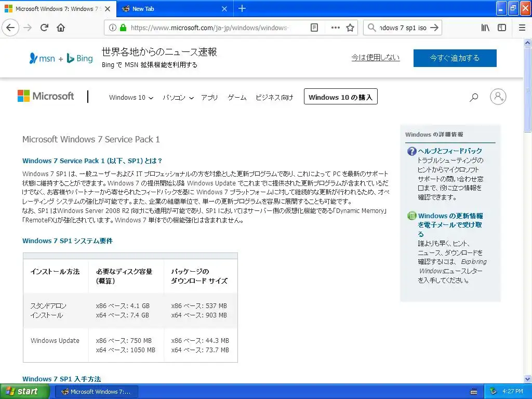Toggle reader view icon

point(314,28)
